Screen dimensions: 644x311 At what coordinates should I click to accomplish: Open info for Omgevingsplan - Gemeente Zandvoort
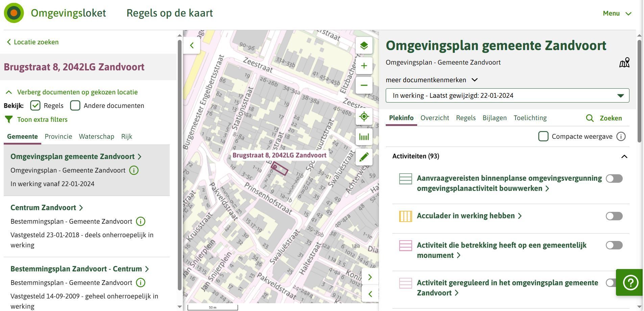pos(134,170)
